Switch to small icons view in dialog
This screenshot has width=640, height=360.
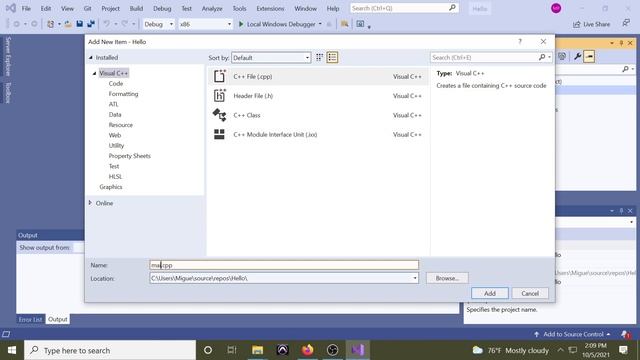pos(320,58)
